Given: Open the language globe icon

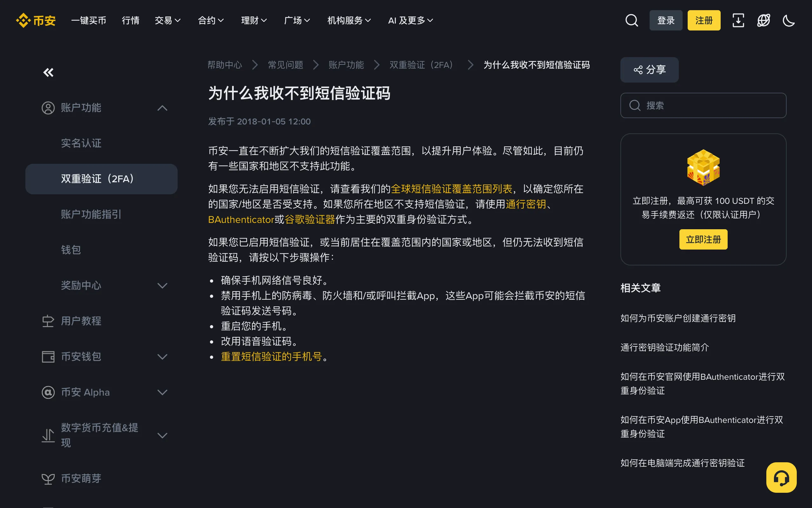Looking at the screenshot, I should click(x=763, y=21).
